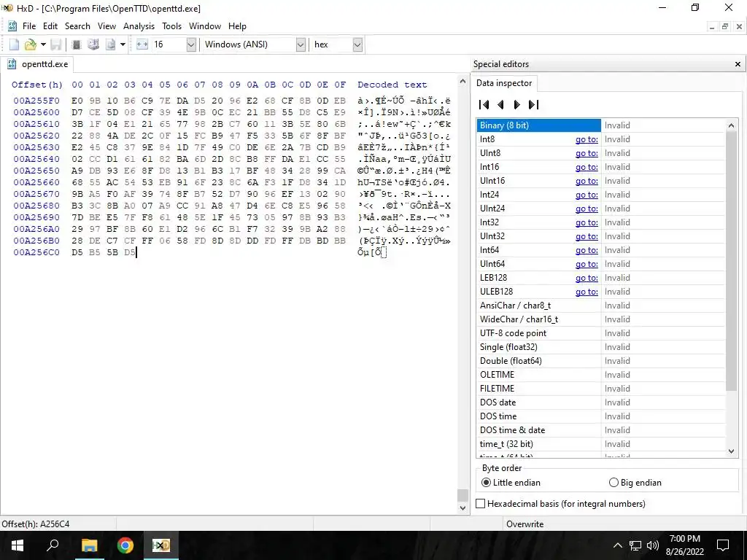Click the hex view scrollbar thumb
The image size is (747, 560).
click(x=462, y=495)
